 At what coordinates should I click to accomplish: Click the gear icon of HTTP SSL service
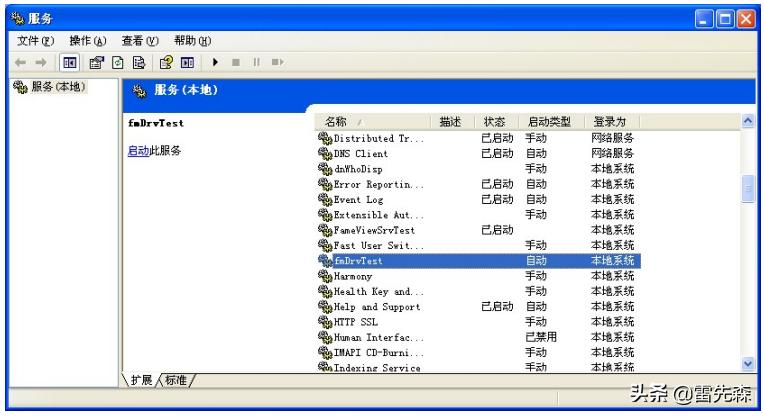pyautogui.click(x=325, y=322)
